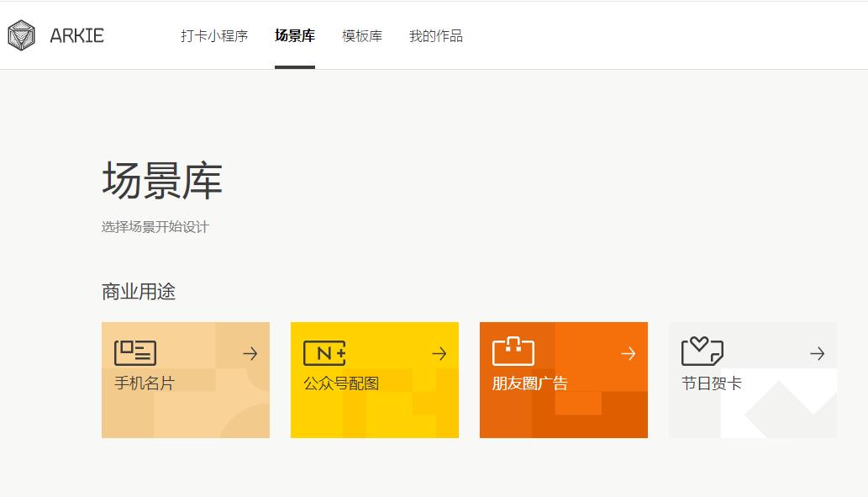Select the briefcase icon on 朋友圈广告
Screen dimensions: 868x497
pyautogui.click(x=513, y=351)
